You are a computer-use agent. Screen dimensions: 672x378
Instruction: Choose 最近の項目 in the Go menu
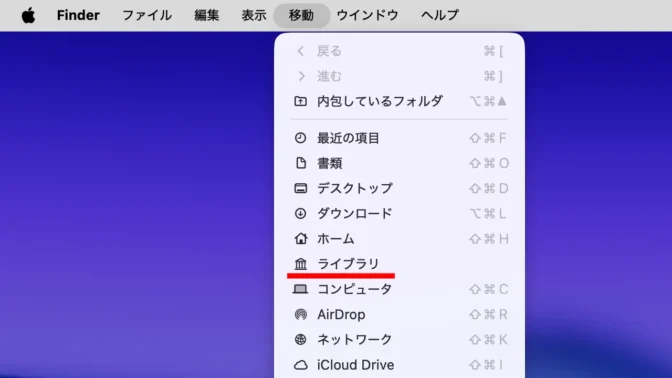[399, 138]
